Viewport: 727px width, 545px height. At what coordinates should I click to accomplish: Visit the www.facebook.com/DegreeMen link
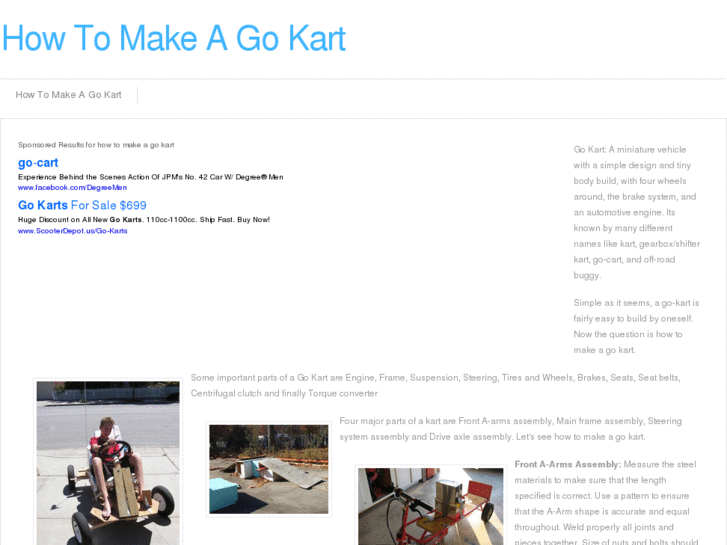click(x=72, y=187)
